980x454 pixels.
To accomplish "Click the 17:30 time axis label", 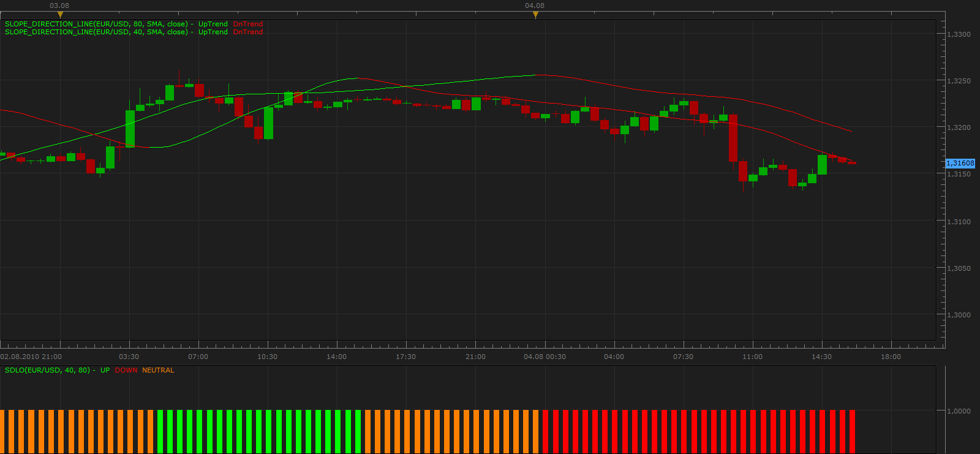I will (x=405, y=357).
